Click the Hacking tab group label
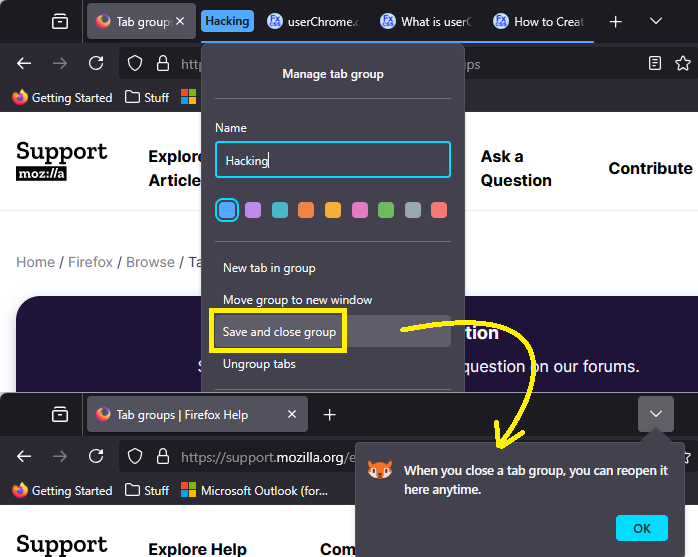 click(227, 21)
